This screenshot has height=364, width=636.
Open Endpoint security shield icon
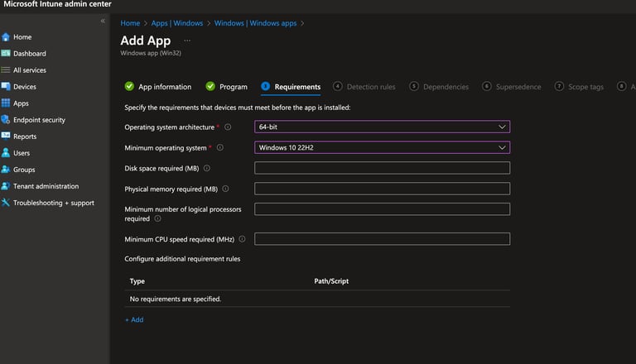pos(6,120)
